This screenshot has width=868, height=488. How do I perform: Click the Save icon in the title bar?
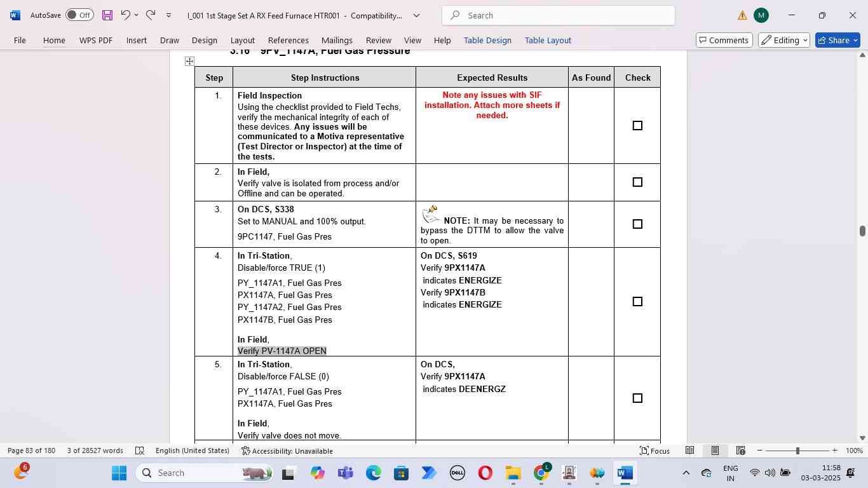pyautogui.click(x=107, y=15)
